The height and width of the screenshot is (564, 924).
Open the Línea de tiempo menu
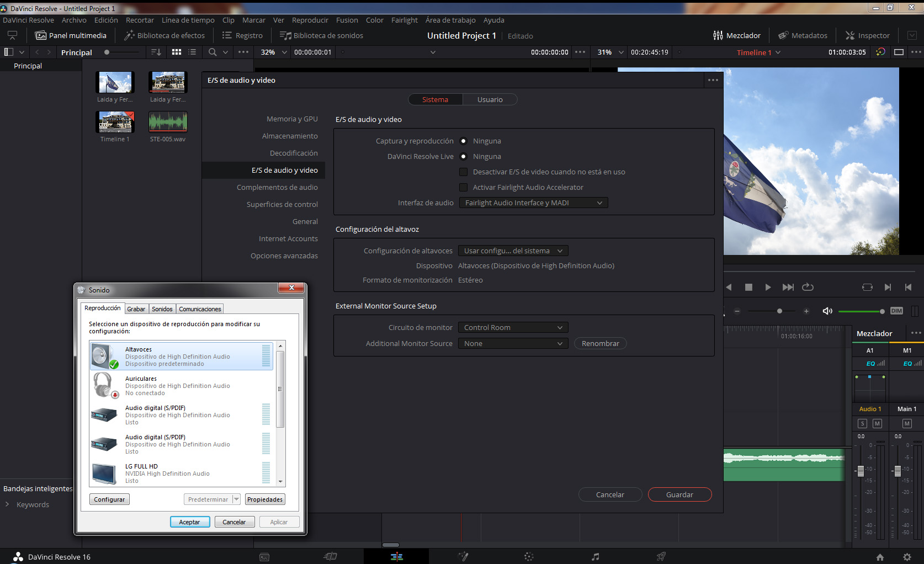pyautogui.click(x=188, y=20)
